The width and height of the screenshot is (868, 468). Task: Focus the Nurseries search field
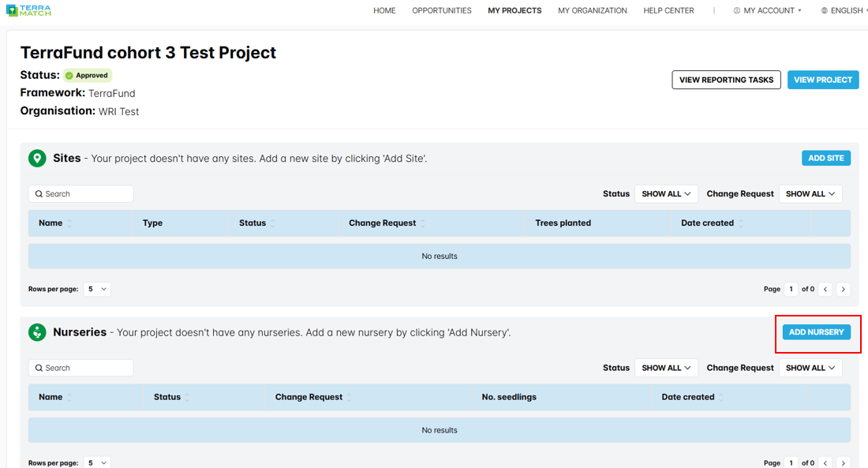(x=80, y=368)
